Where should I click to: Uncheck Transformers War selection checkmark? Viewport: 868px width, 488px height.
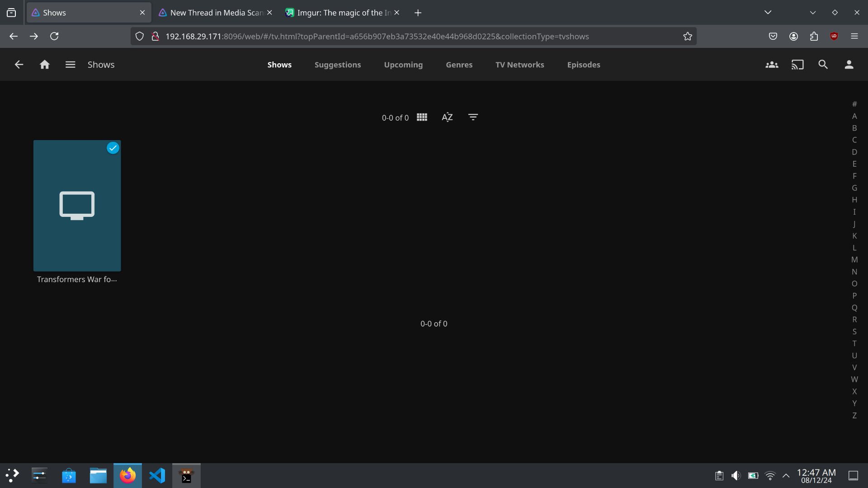[x=113, y=148]
